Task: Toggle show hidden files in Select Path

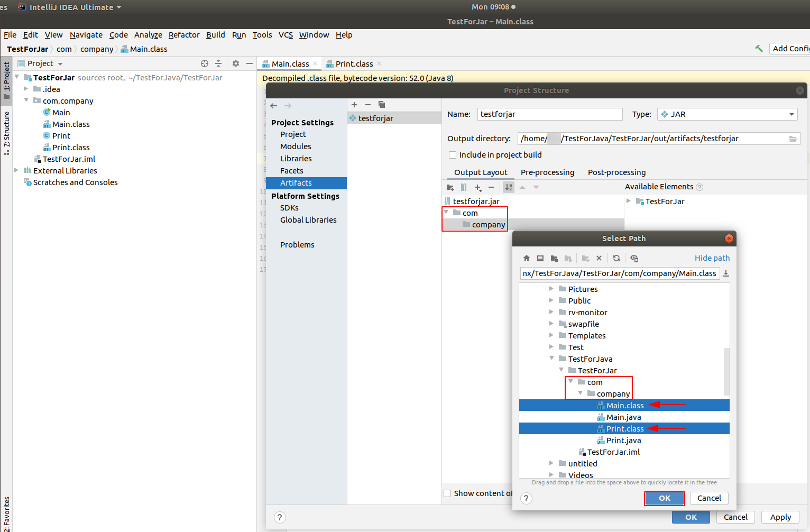Action: click(x=634, y=258)
